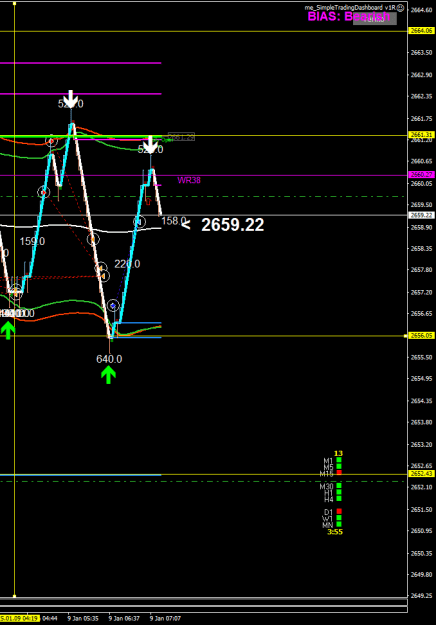Click the W1 timeframe indicator square

339,518
